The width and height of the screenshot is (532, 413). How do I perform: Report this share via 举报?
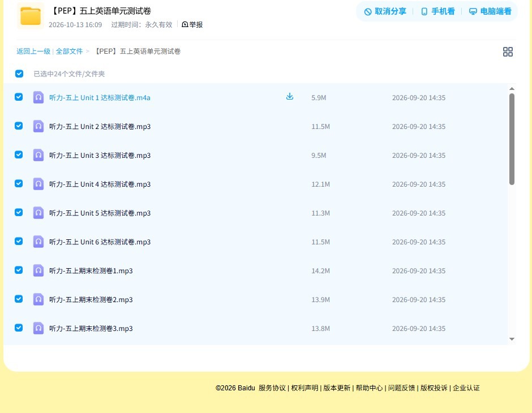pyautogui.click(x=192, y=24)
